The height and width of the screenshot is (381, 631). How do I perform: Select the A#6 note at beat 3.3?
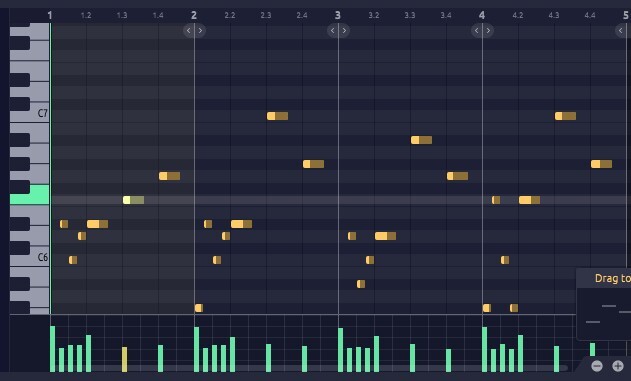[421, 140]
